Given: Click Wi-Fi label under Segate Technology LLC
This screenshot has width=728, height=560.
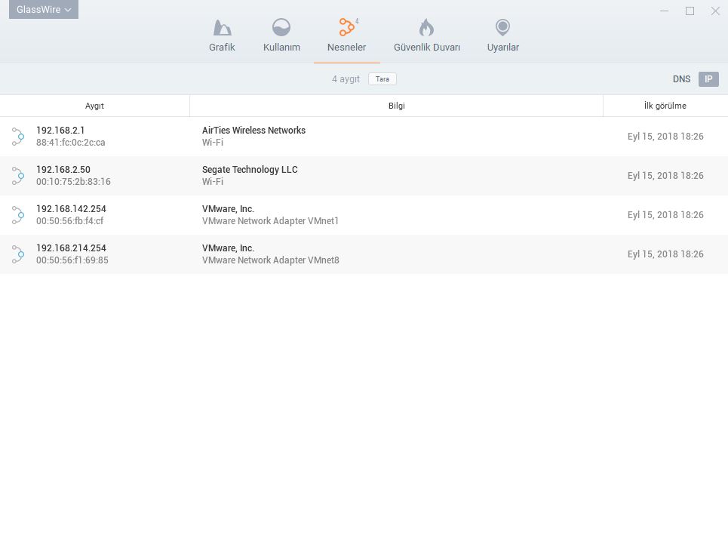Looking at the screenshot, I should 213,182.
